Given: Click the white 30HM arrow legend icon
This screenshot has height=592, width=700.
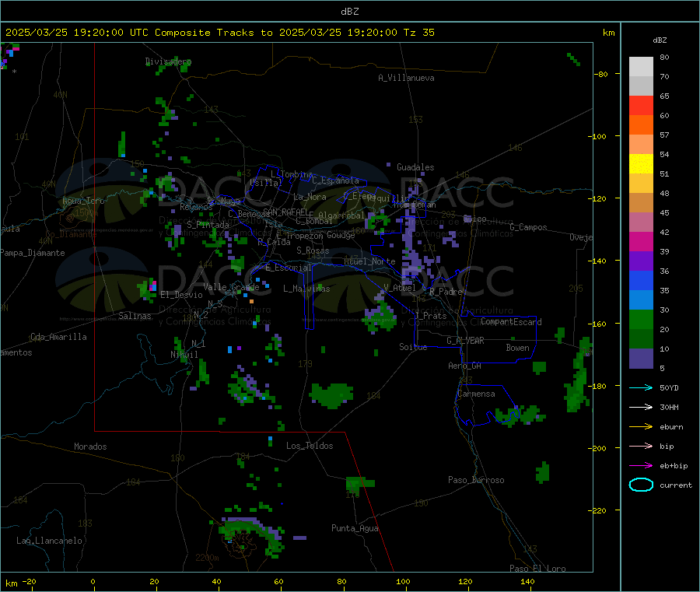Looking at the screenshot, I should pyautogui.click(x=641, y=407).
